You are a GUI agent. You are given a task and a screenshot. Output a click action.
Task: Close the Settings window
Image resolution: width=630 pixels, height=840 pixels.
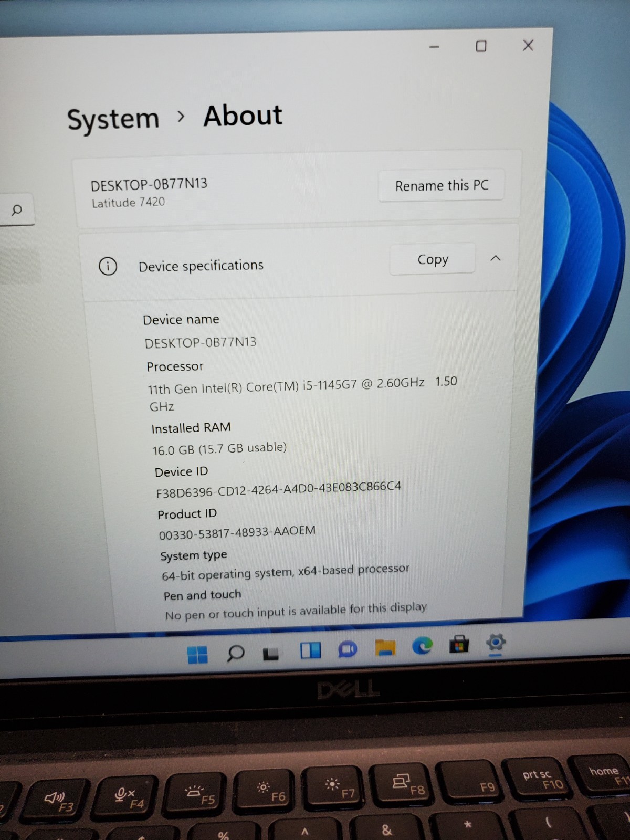click(528, 45)
